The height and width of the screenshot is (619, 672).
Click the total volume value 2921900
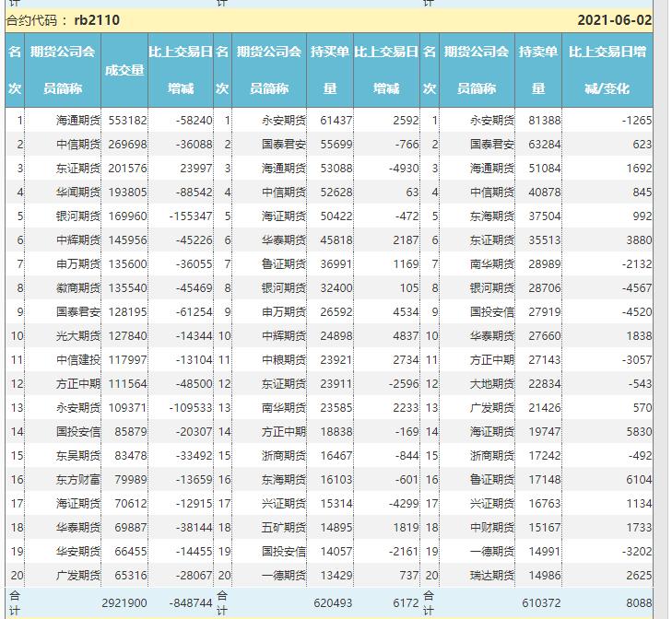point(124,601)
